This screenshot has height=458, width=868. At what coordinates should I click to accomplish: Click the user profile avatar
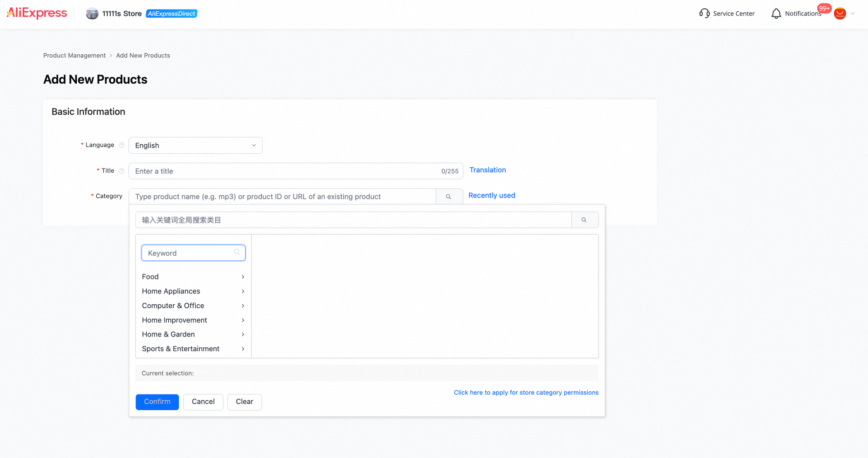click(x=840, y=13)
